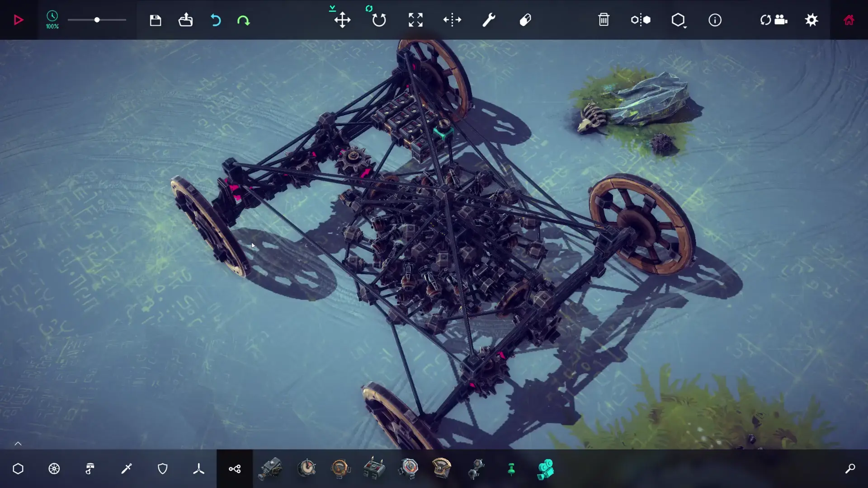This screenshot has height=488, width=868.
Task: Adjust the time scale slider
Action: pyautogui.click(x=97, y=20)
